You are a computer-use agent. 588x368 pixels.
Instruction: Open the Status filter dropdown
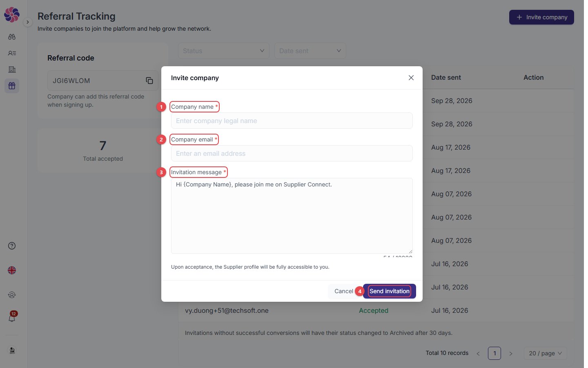pos(224,51)
